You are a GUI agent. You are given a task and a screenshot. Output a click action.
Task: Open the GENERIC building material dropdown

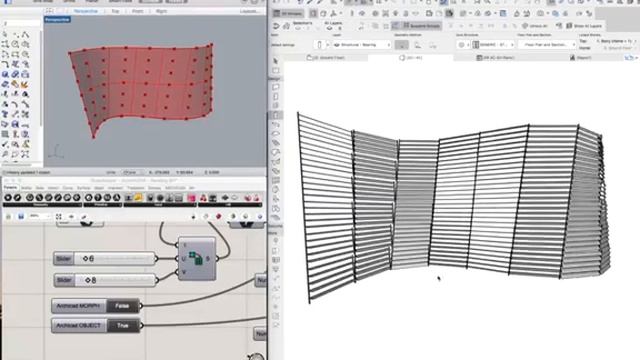[493, 44]
